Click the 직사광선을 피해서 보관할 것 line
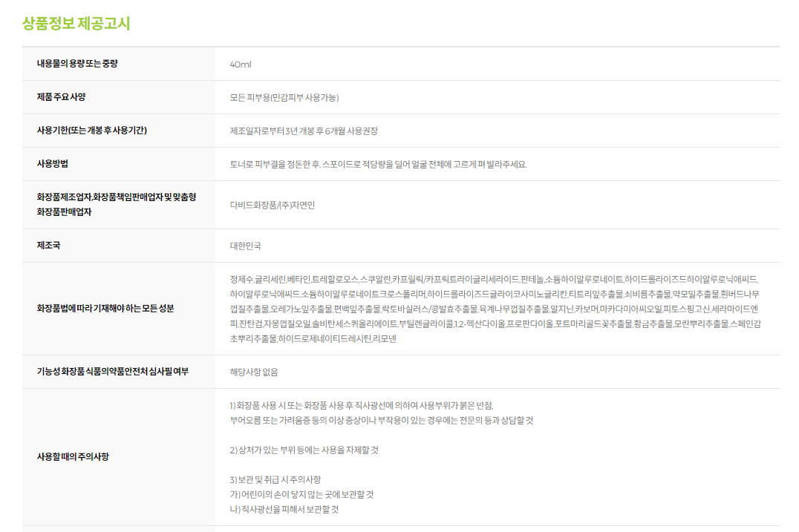The height and width of the screenshot is (532, 799). (x=284, y=509)
